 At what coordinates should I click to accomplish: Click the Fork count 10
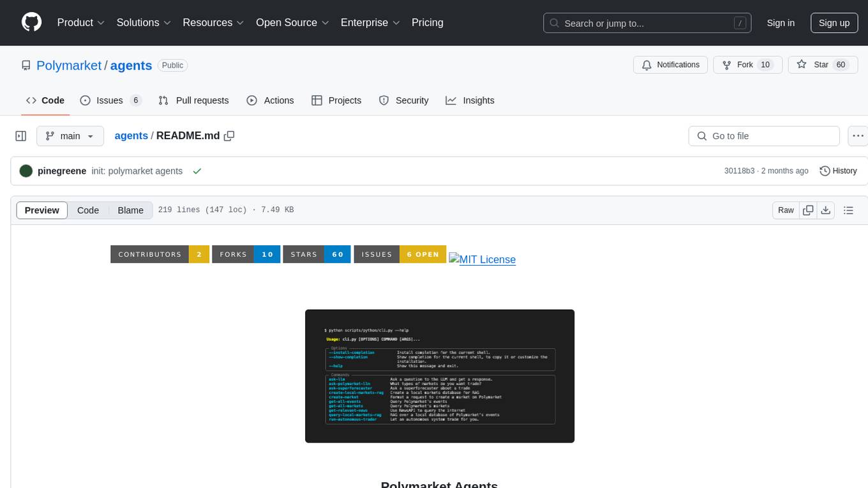pyautogui.click(x=765, y=65)
